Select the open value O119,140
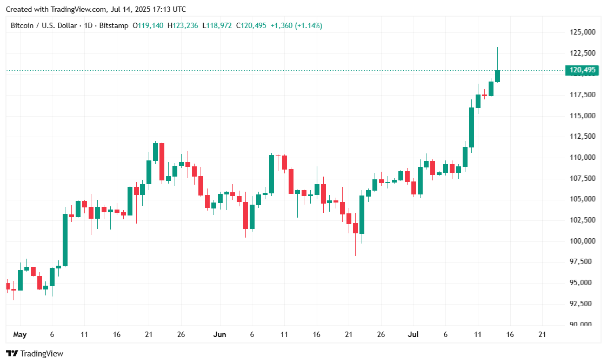The width and height of the screenshot is (607, 364). pos(148,25)
